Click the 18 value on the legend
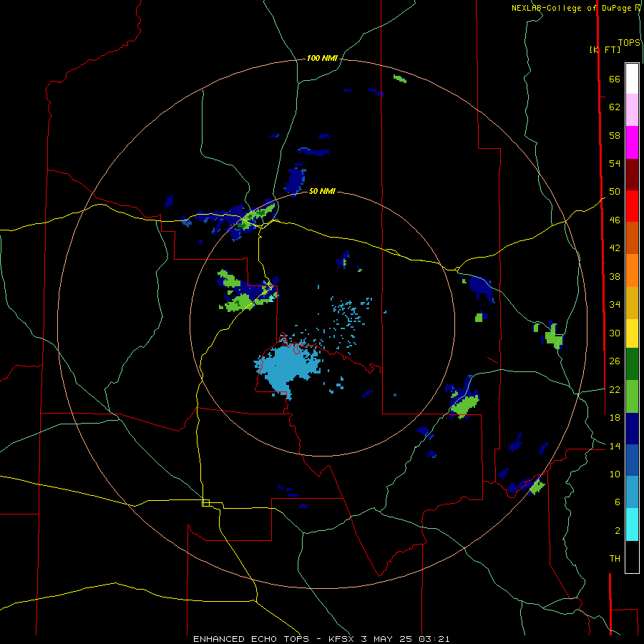Image resolution: width=644 pixels, height=644 pixels. click(615, 418)
